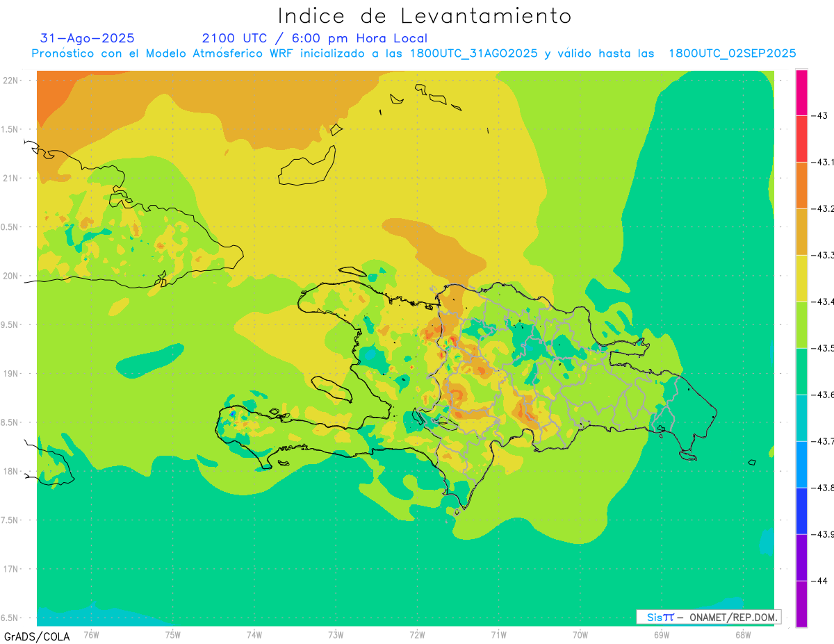Click the '17N' latitude label

[10, 570]
